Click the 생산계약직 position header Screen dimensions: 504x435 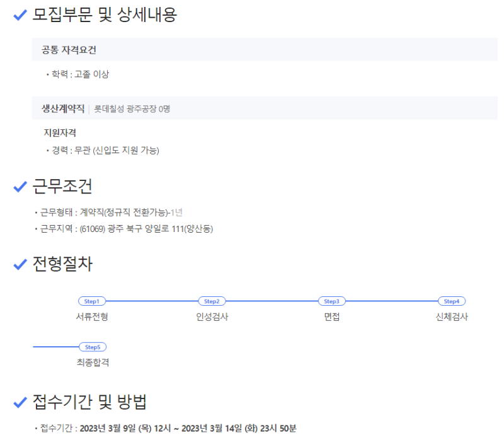63,108
